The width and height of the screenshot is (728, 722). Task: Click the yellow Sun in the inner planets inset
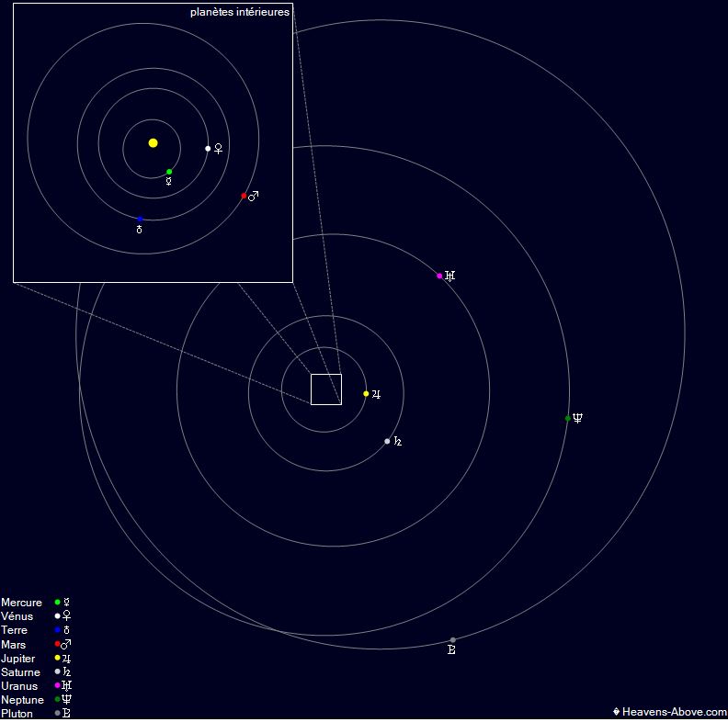pyautogui.click(x=153, y=143)
